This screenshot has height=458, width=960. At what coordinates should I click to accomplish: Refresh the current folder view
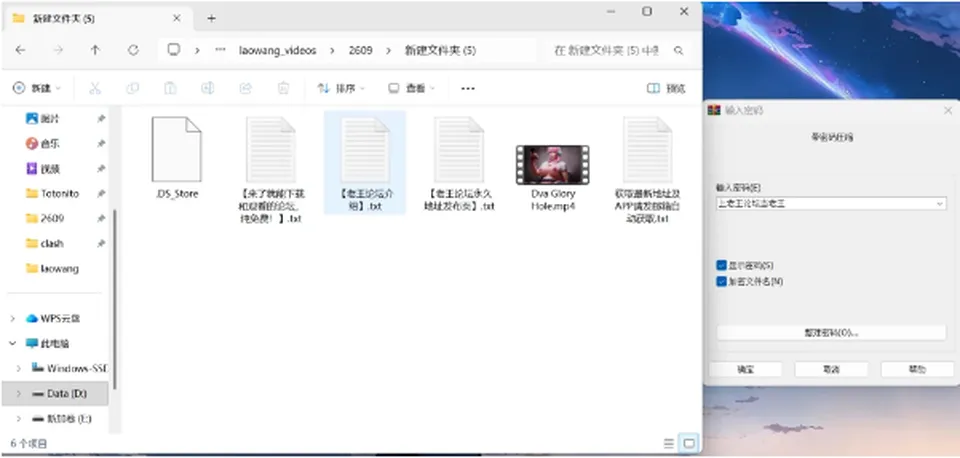coord(133,50)
